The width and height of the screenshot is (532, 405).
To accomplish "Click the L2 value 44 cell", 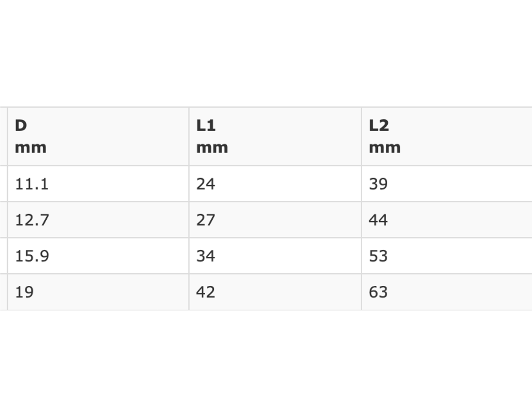I will pyautogui.click(x=447, y=220).
